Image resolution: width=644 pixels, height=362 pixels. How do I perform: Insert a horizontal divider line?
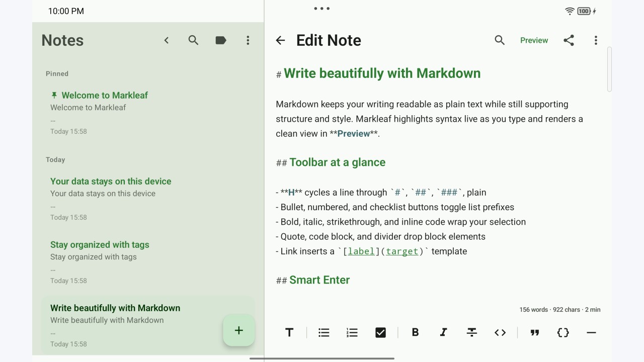click(x=591, y=332)
